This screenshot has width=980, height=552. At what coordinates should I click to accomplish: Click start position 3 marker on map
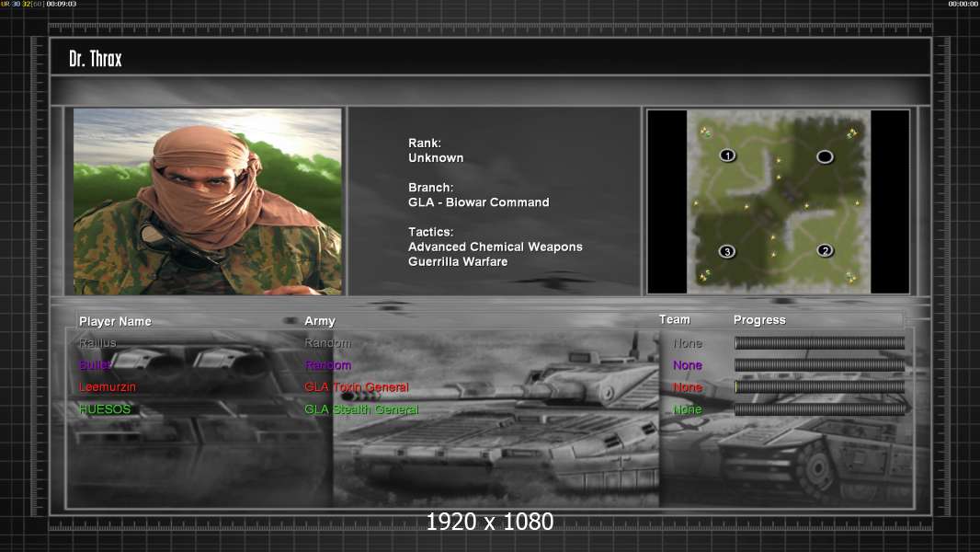726,251
